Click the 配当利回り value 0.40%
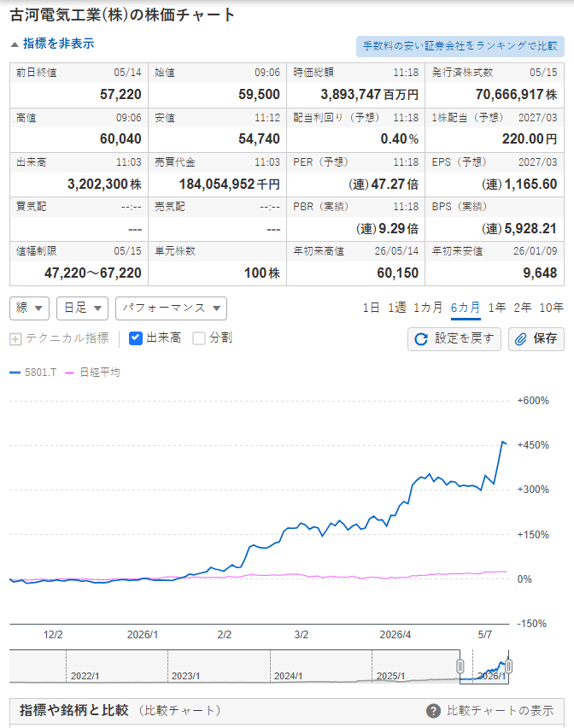Image resolution: width=574 pixels, height=728 pixels. coord(400,138)
